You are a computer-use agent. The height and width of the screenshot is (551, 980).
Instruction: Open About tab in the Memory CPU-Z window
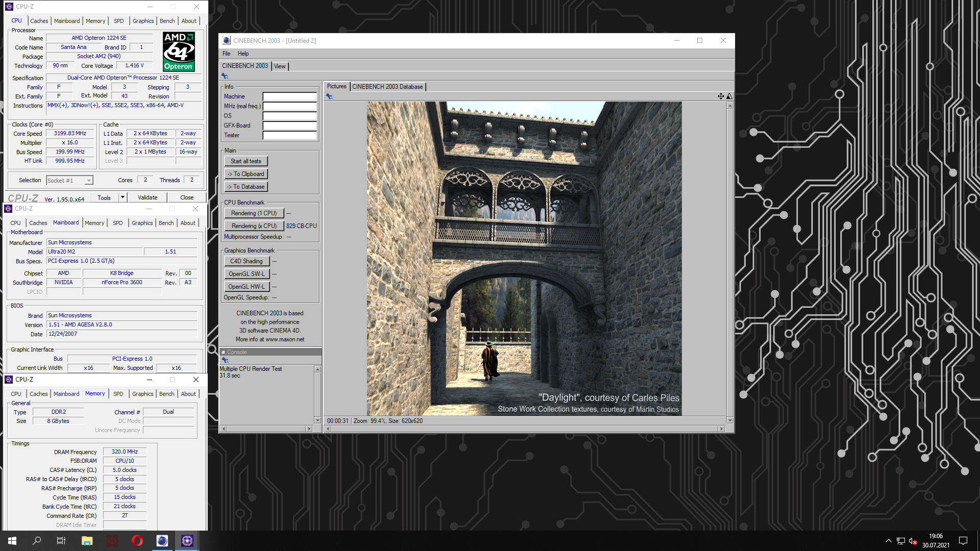click(188, 394)
